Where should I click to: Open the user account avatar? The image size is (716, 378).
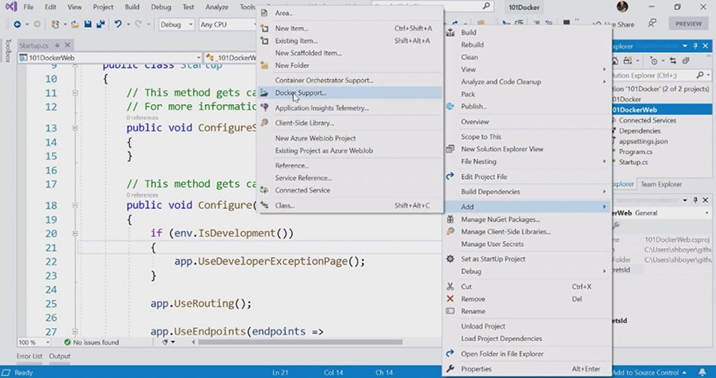(x=622, y=7)
